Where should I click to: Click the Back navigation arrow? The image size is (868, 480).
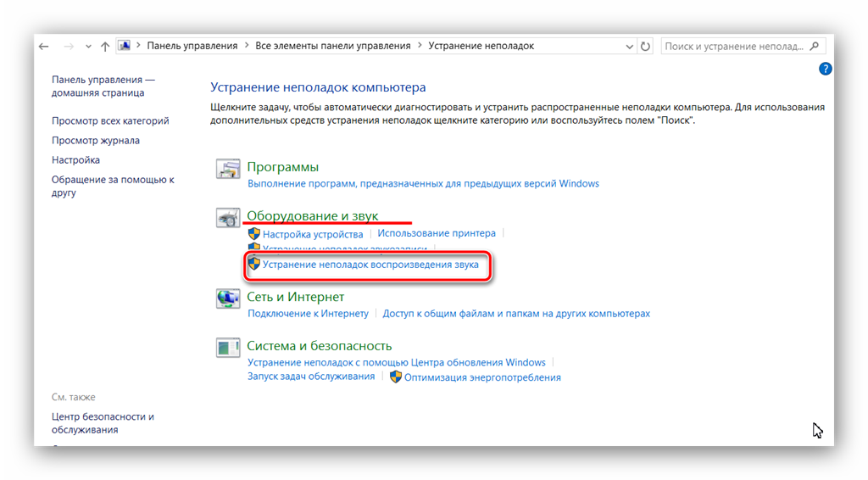click(44, 47)
